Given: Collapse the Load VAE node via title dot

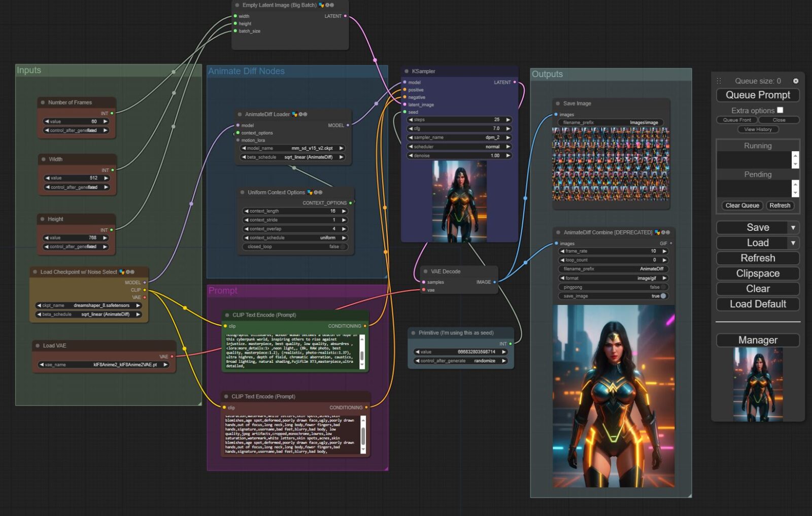Looking at the screenshot, I should 38,346.
